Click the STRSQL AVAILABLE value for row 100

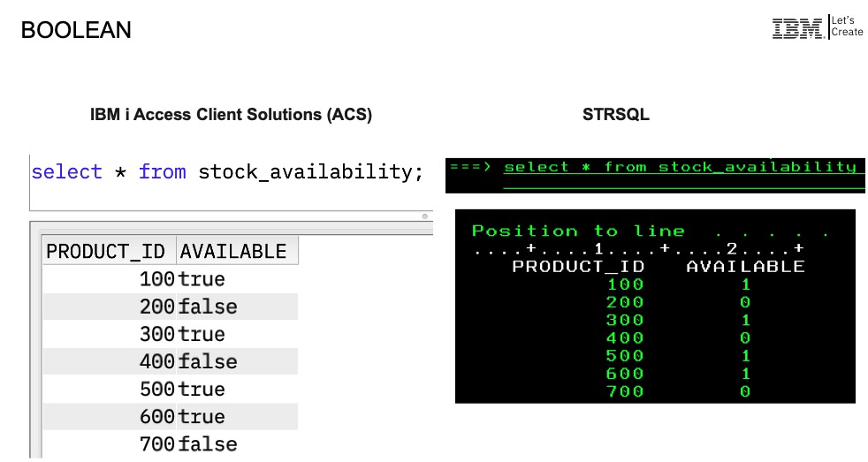[746, 284]
